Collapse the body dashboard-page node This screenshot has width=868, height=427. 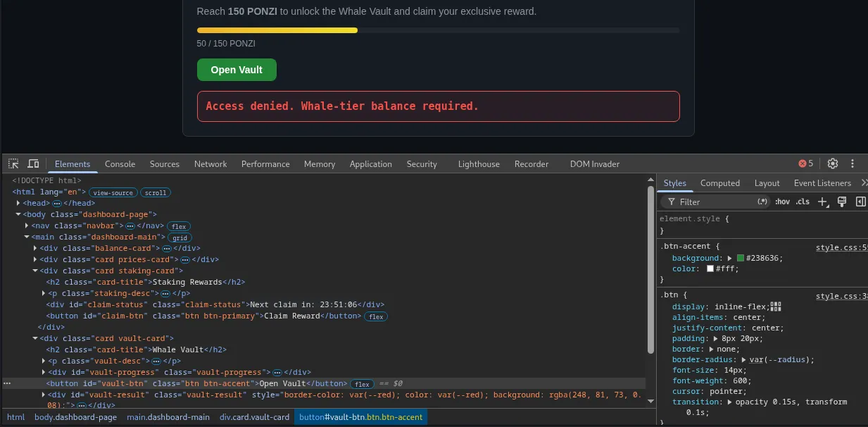pyautogui.click(x=18, y=214)
